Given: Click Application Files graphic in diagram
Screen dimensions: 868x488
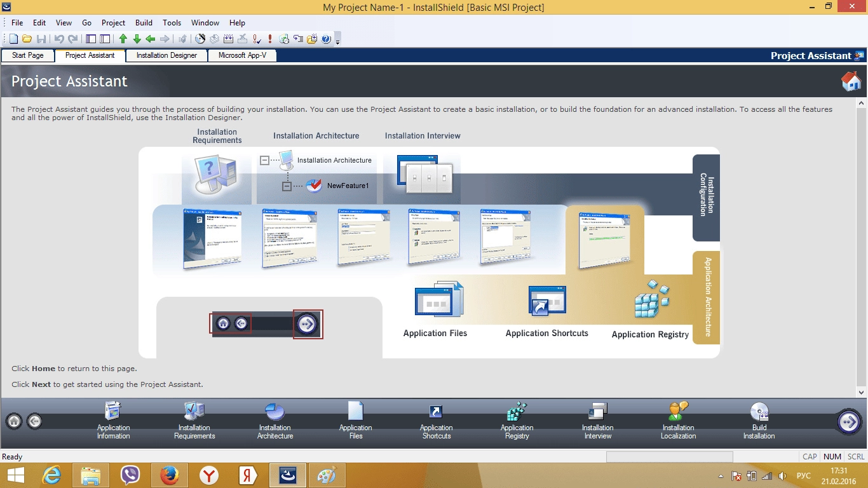Looking at the screenshot, I should (438, 299).
